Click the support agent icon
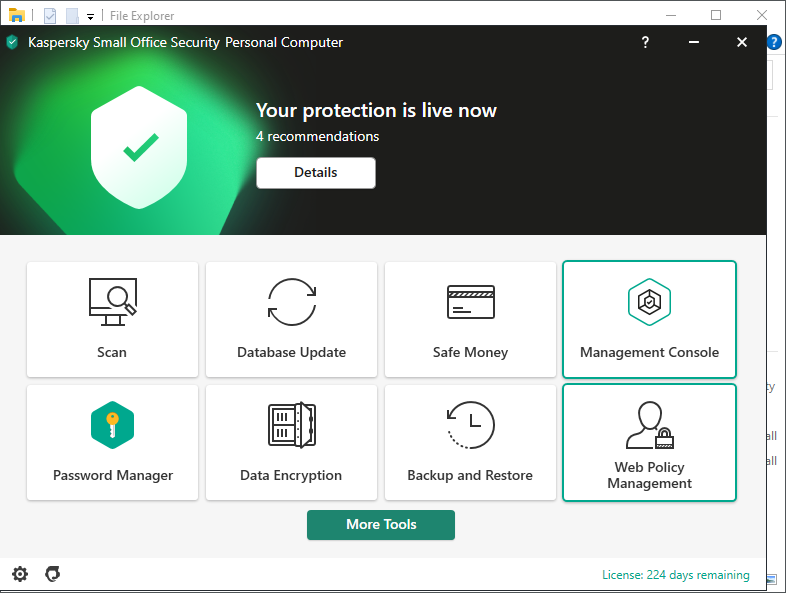 (53, 574)
